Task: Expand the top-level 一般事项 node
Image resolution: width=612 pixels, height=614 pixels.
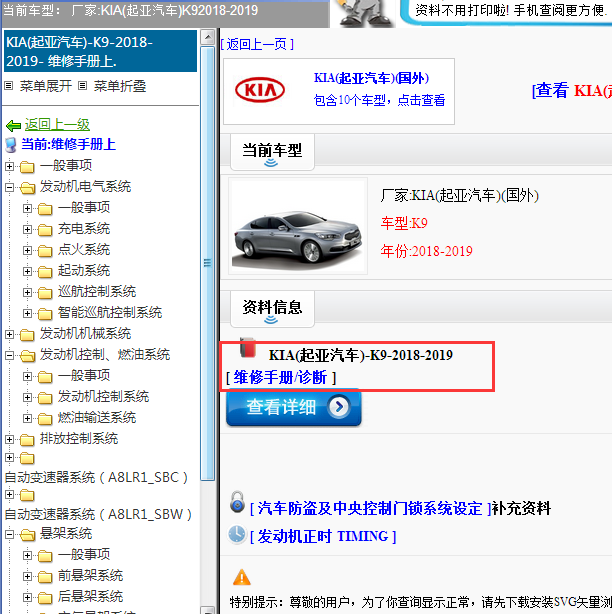Action: (9, 166)
